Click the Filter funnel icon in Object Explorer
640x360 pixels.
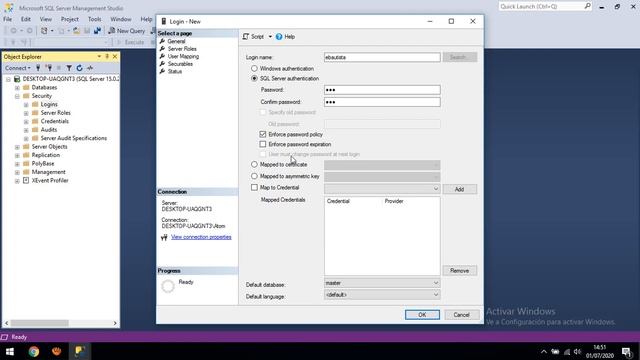[69, 68]
